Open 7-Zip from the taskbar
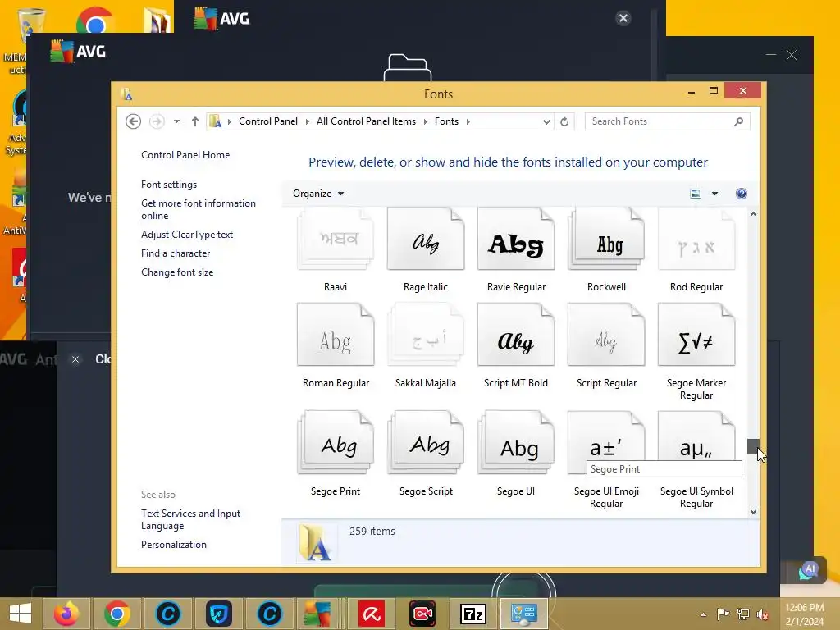The width and height of the screenshot is (840, 630). click(473, 614)
